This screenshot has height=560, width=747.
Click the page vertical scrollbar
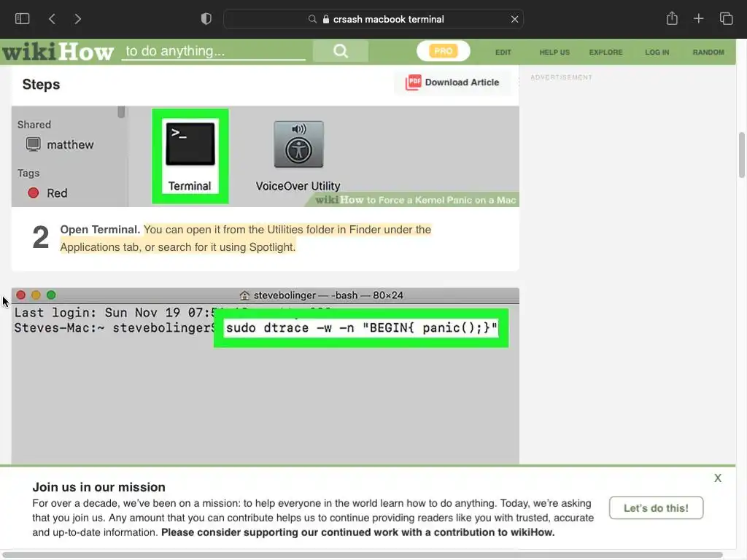[742, 155]
